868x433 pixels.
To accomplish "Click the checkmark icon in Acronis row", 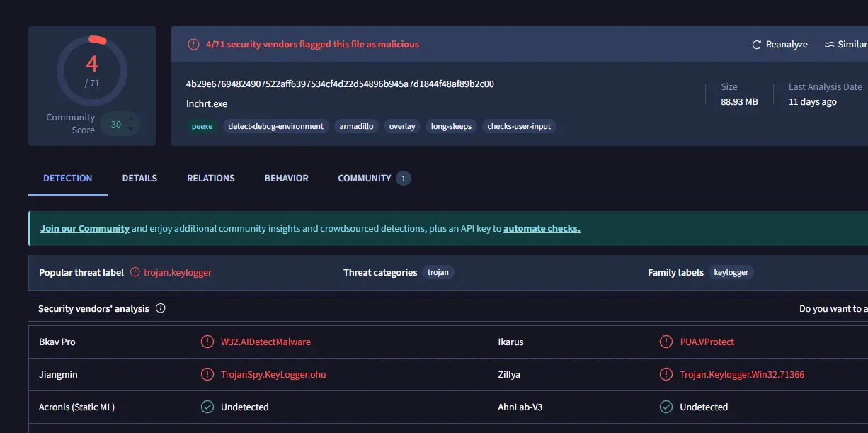I will coord(207,407).
